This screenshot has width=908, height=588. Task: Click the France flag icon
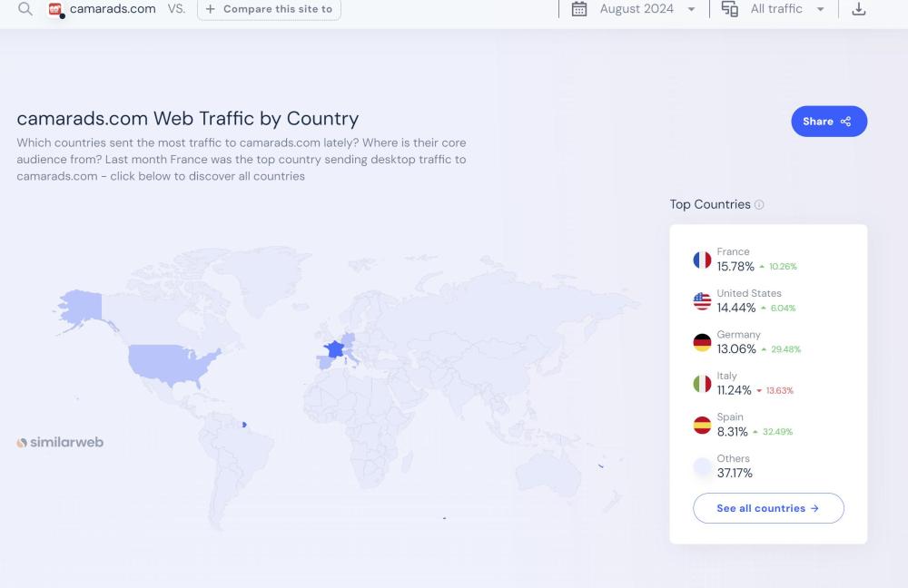coord(702,260)
